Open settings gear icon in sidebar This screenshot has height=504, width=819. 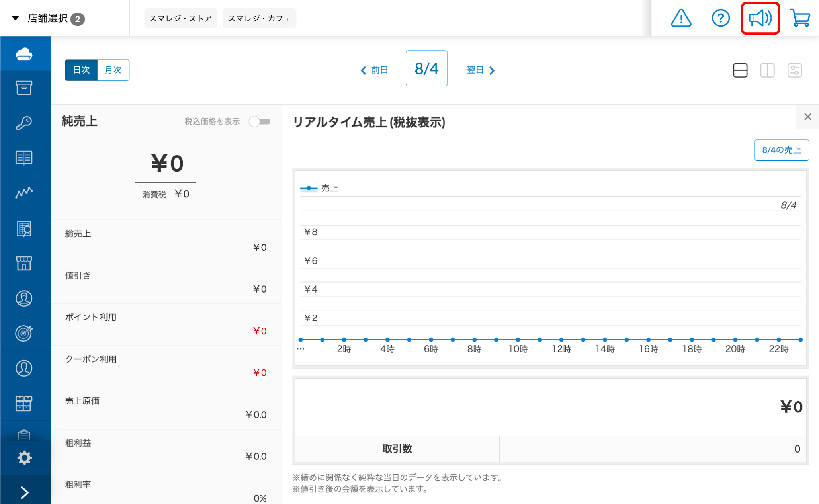25,457
